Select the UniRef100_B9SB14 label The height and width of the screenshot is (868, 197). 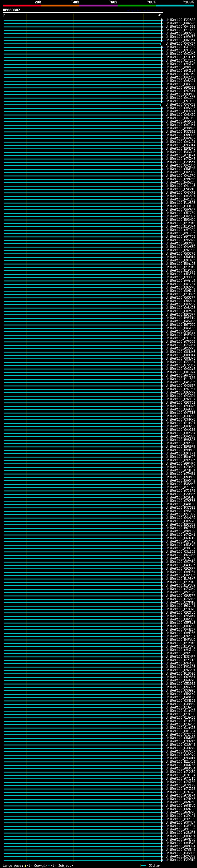pyautogui.click(x=180, y=145)
